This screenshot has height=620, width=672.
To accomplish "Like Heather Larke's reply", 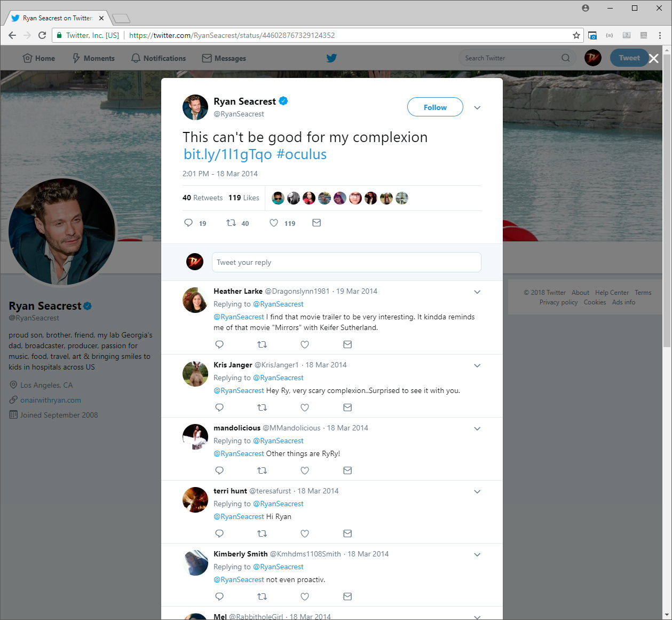I will coord(305,344).
